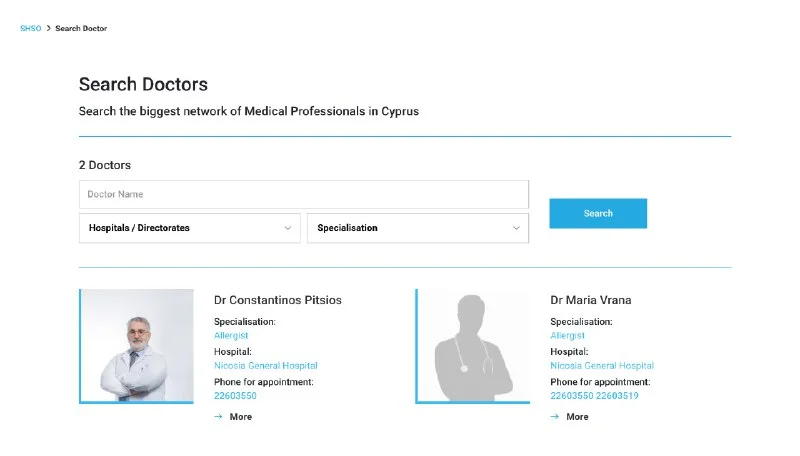This screenshot has height=456, width=800.
Task: Click Allergist specialisation under Dr Vrana
Action: [x=567, y=336]
